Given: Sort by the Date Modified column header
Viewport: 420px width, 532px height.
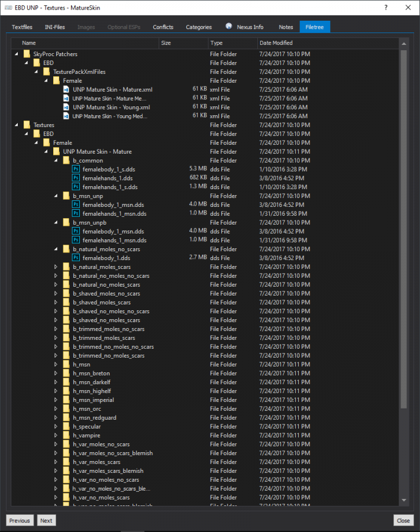Looking at the screenshot, I should coord(328,43).
